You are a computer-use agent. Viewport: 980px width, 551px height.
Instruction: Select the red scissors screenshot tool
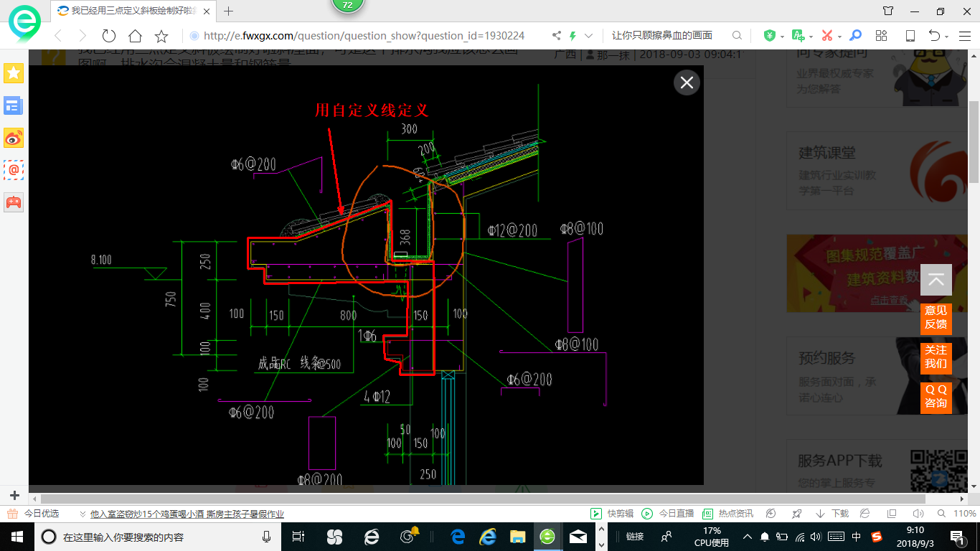click(x=826, y=36)
